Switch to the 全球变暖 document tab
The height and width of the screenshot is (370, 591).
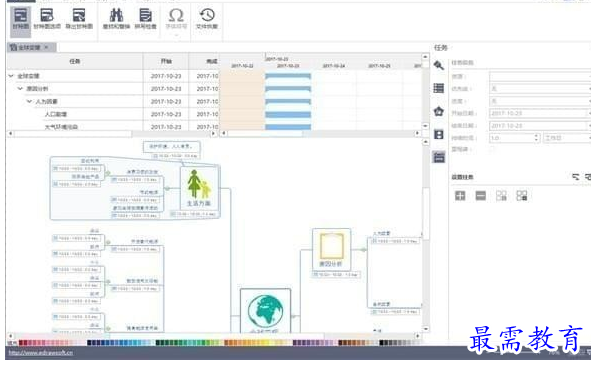tap(29, 47)
